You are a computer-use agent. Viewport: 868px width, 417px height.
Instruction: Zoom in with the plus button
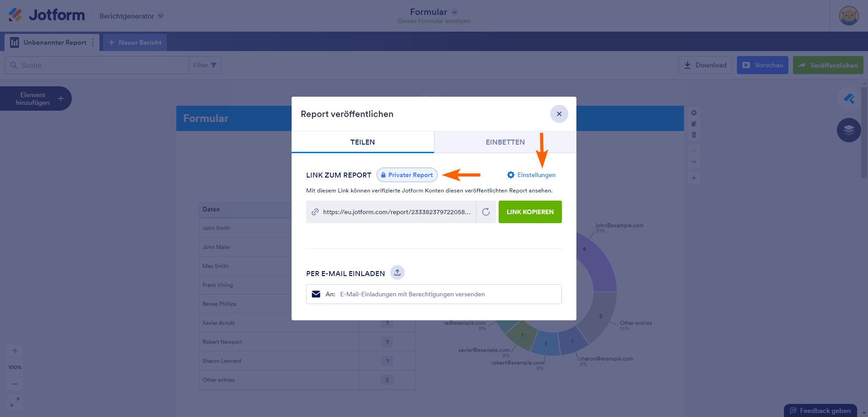[x=15, y=351]
